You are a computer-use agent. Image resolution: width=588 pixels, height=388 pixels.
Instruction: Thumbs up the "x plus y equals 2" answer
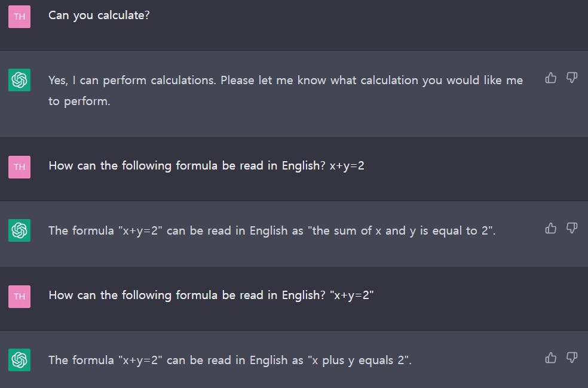point(551,358)
